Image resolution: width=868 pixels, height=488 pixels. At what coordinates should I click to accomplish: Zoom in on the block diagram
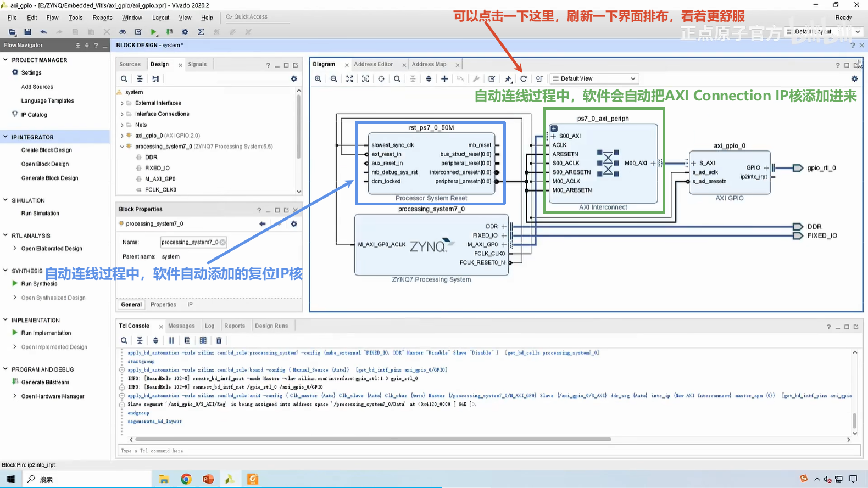(x=318, y=79)
